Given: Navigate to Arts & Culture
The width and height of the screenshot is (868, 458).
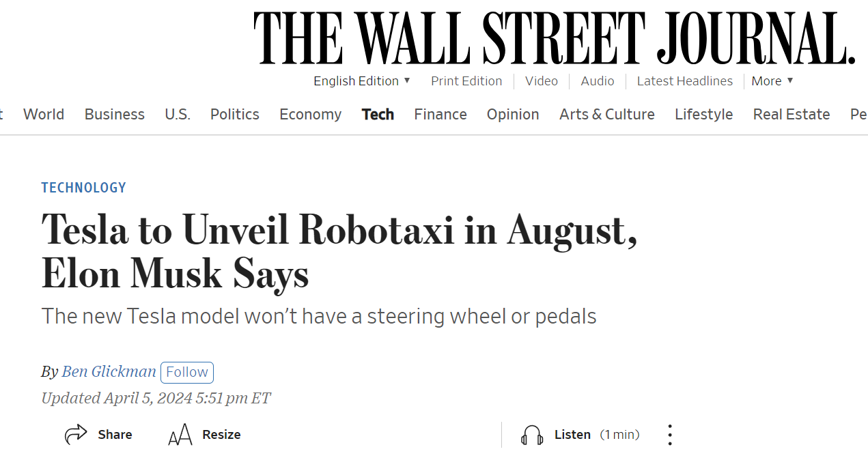Looking at the screenshot, I should point(607,115).
